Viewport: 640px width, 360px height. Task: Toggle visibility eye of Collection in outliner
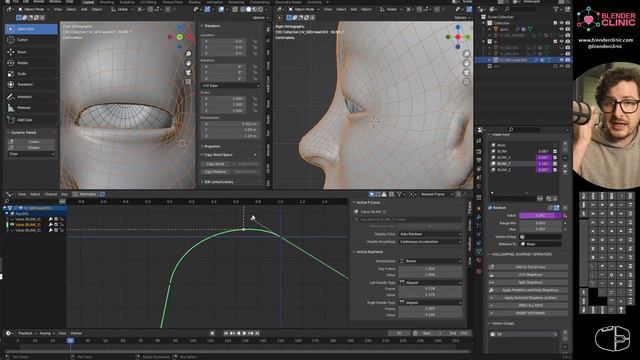coord(561,23)
